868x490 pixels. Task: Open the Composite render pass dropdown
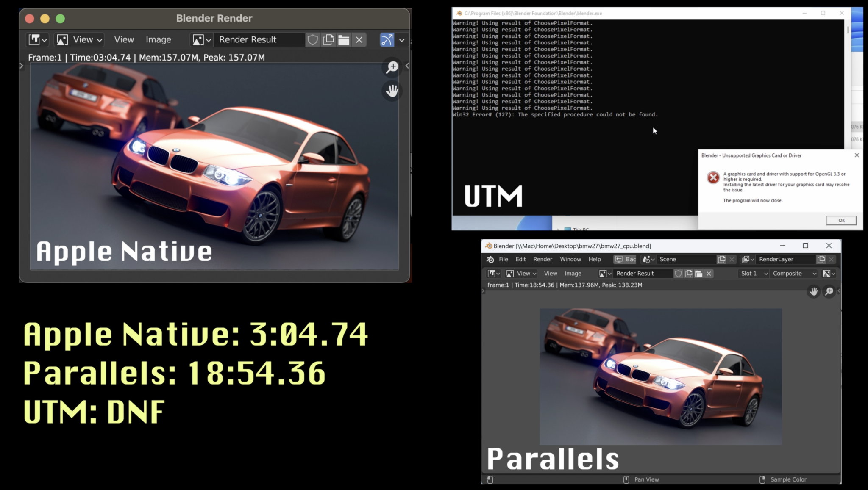[x=793, y=274]
